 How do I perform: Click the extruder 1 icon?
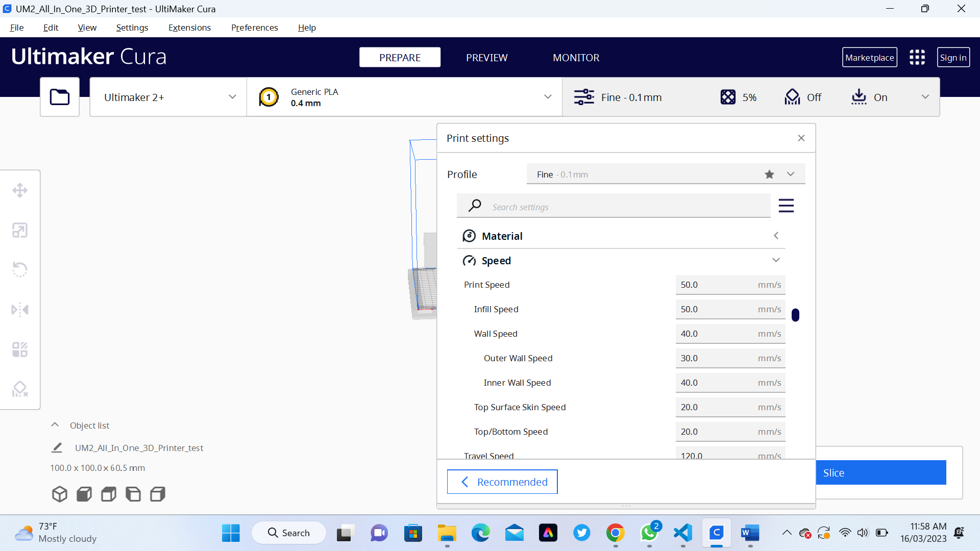pos(268,97)
